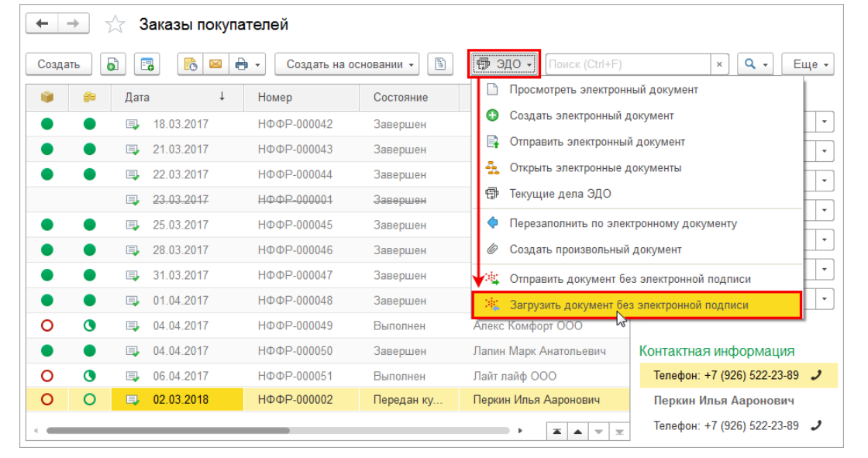Send by email using envelope icon

pyautogui.click(x=215, y=64)
